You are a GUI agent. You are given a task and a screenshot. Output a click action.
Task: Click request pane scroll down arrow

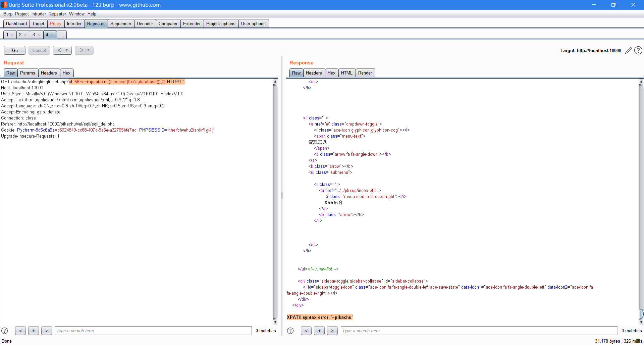(275, 322)
